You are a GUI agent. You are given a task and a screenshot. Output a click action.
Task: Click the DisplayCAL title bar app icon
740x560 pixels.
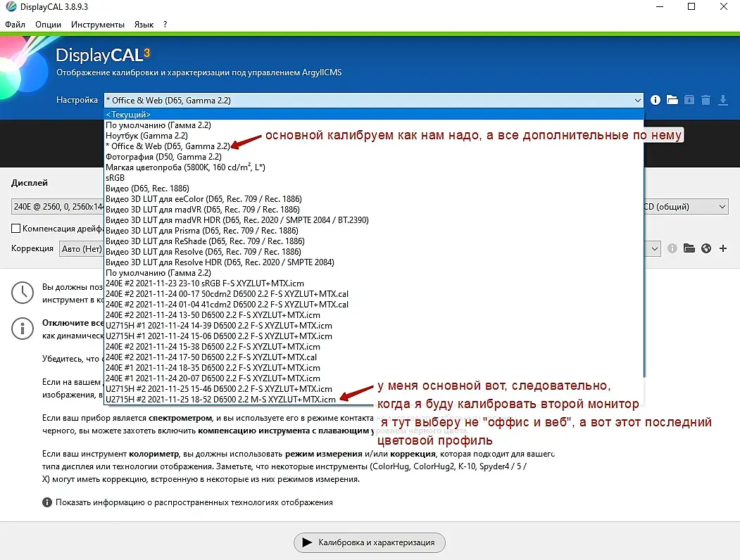(x=11, y=6)
